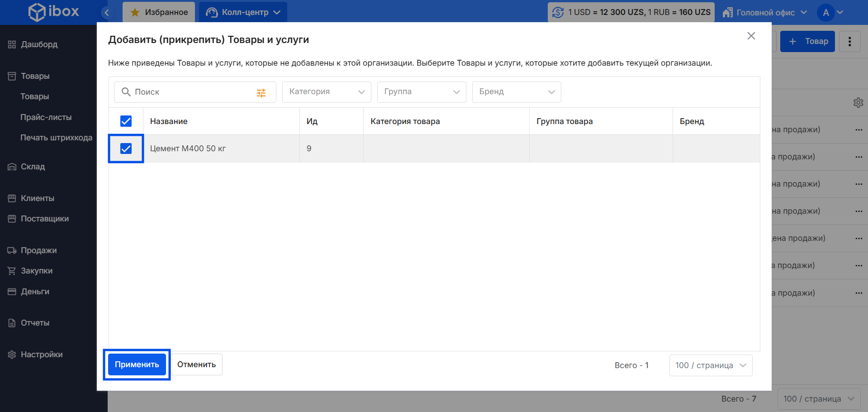Click the orange filter sliders icon in search
The height and width of the screenshot is (412, 868).
(261, 93)
